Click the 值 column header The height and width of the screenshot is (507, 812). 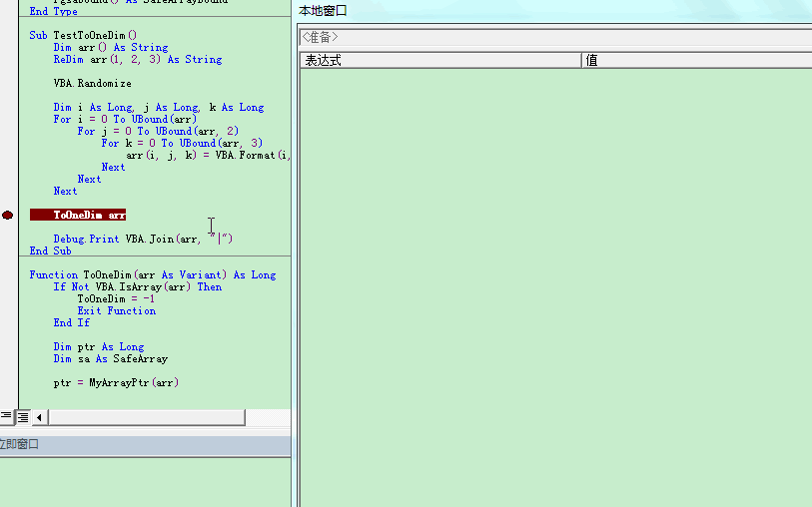[696, 60]
